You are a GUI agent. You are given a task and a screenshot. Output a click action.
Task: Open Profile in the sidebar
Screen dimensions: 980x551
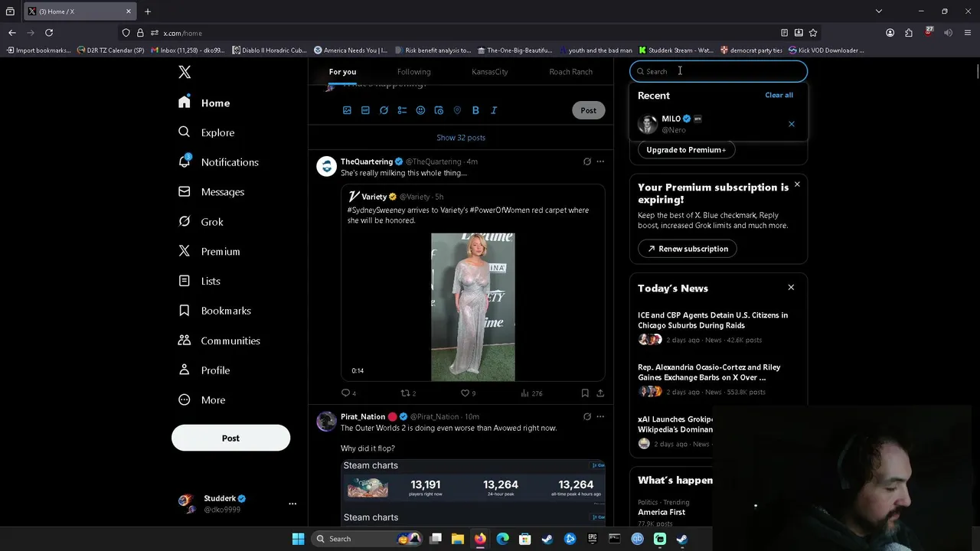(204, 370)
